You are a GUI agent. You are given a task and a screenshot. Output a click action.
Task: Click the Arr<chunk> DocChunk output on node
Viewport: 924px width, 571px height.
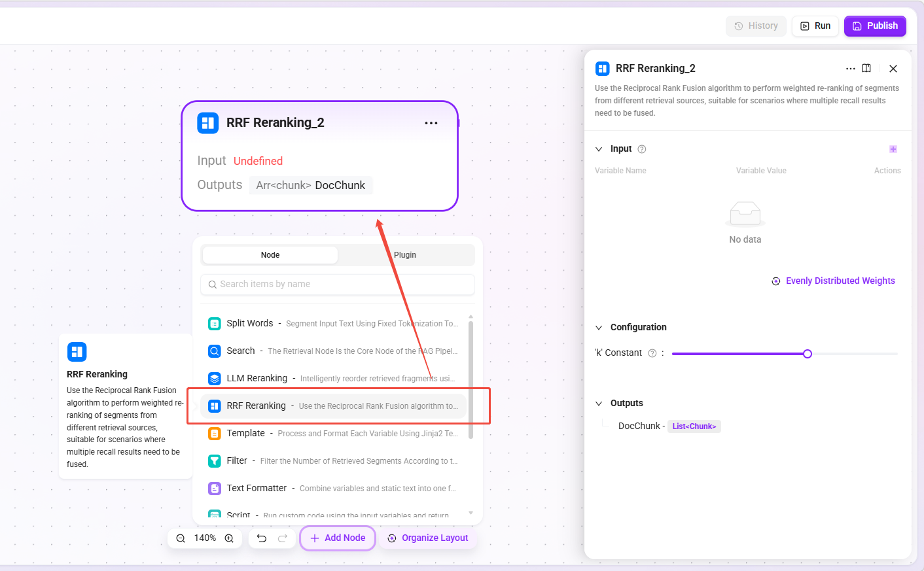pyautogui.click(x=311, y=186)
